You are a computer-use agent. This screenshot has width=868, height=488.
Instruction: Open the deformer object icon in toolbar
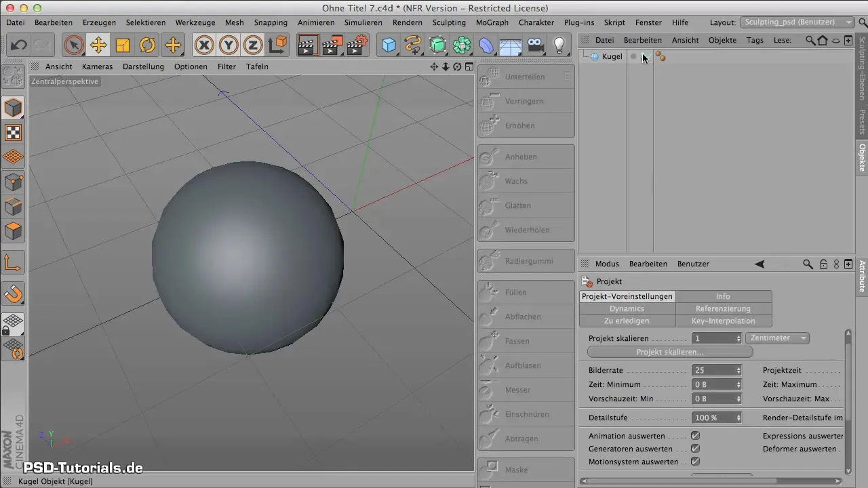(486, 45)
